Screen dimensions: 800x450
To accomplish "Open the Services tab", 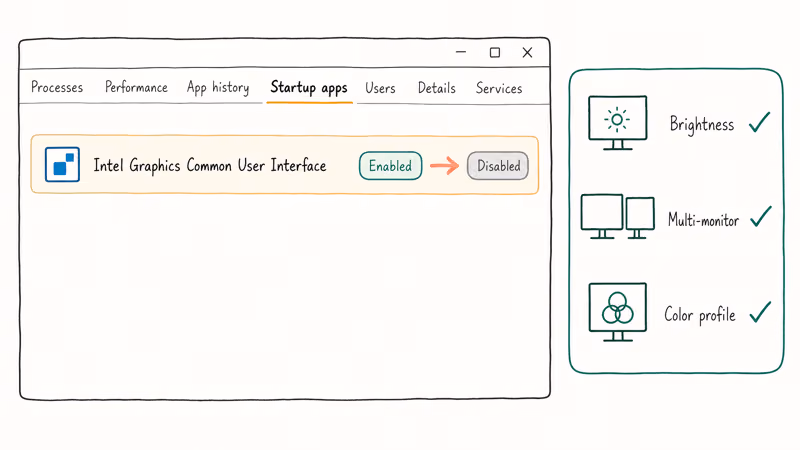I will point(499,88).
